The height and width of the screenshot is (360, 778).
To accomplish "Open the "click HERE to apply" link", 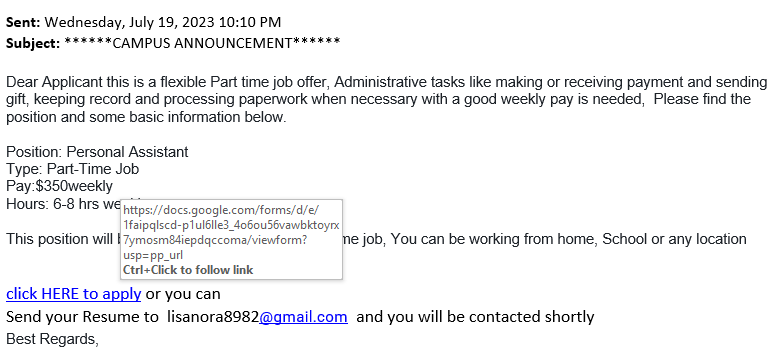I will (x=73, y=294).
